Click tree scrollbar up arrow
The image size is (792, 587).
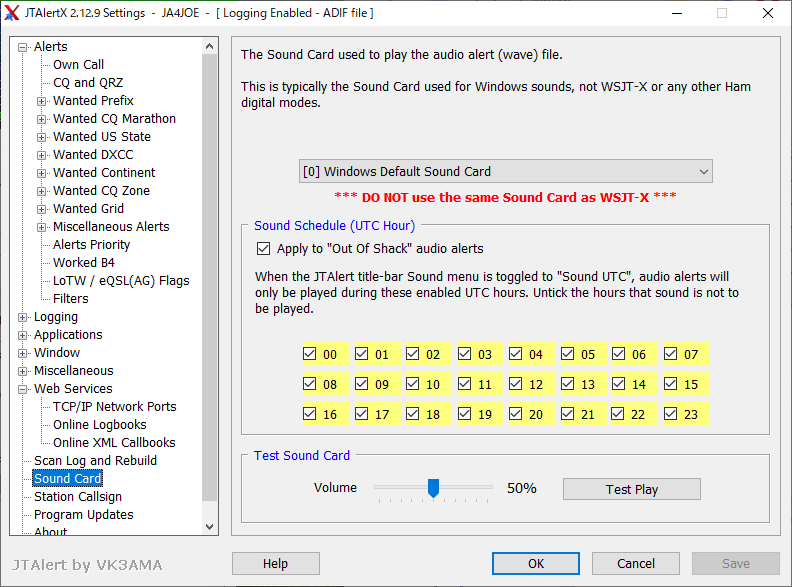(x=210, y=46)
